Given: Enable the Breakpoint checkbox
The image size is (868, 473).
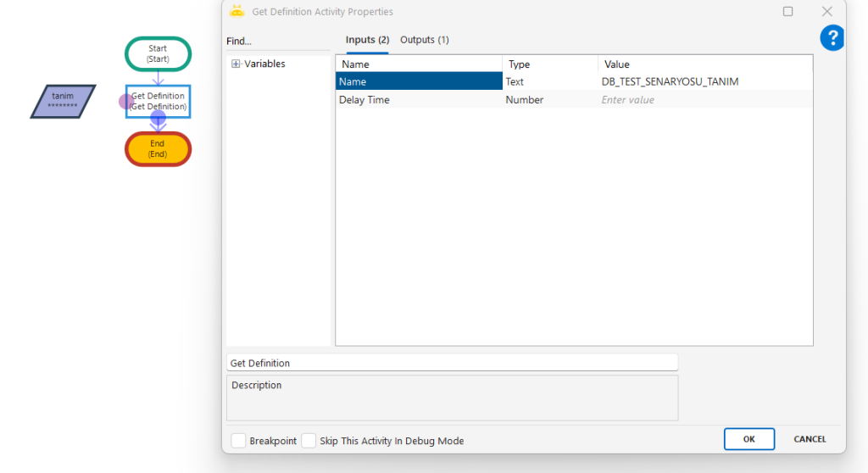Looking at the screenshot, I should click(239, 441).
